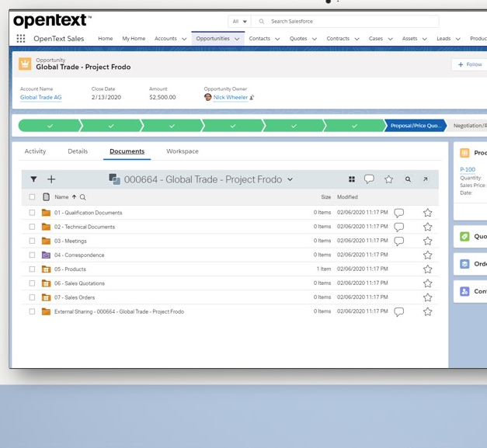Open the Nick Wheeler owner link
The height and width of the screenshot is (448, 487).
tap(231, 97)
